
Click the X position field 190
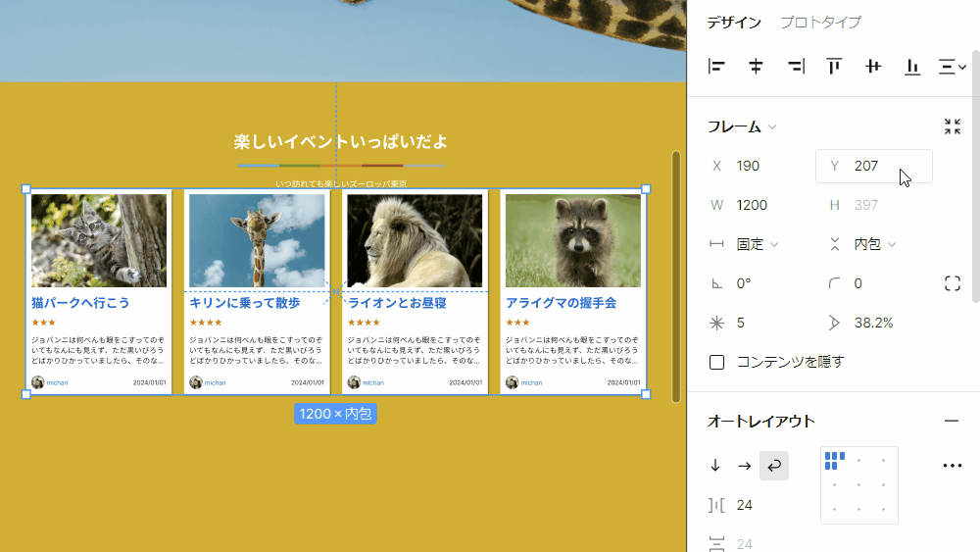point(757,166)
